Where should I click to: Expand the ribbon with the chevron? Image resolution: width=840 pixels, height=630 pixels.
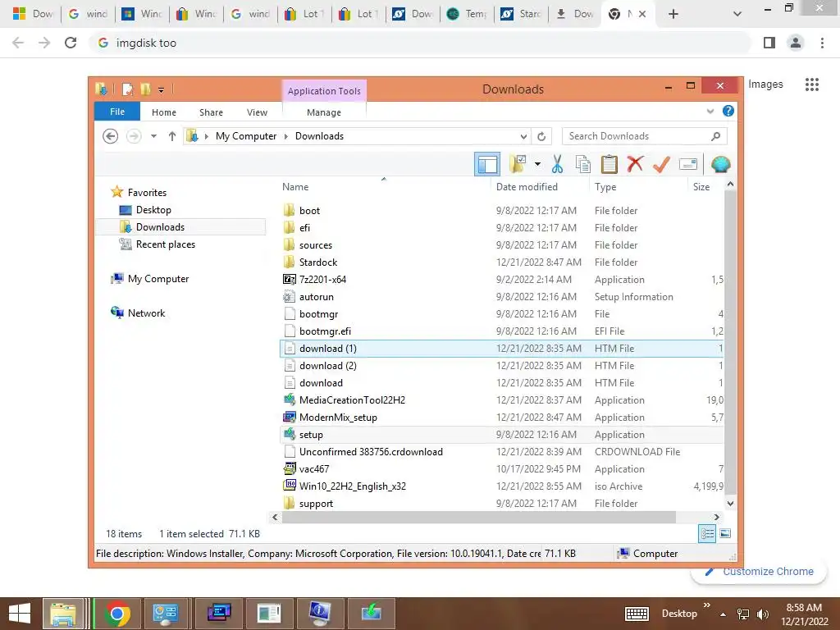[x=710, y=112]
